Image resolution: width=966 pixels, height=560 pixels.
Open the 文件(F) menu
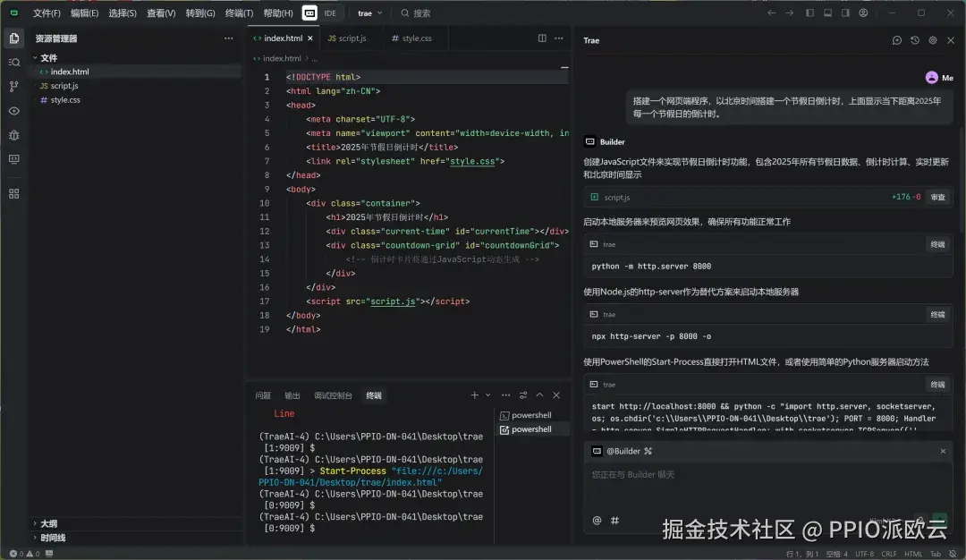47,13
